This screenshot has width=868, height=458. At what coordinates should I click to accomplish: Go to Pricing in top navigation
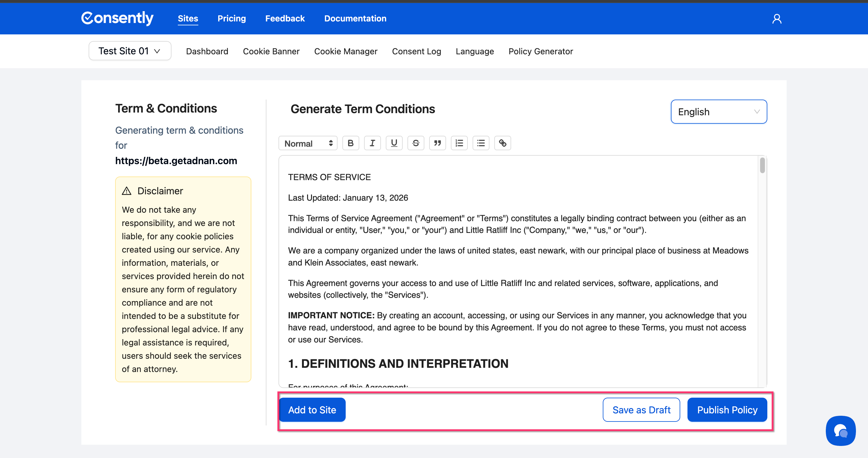(x=231, y=18)
